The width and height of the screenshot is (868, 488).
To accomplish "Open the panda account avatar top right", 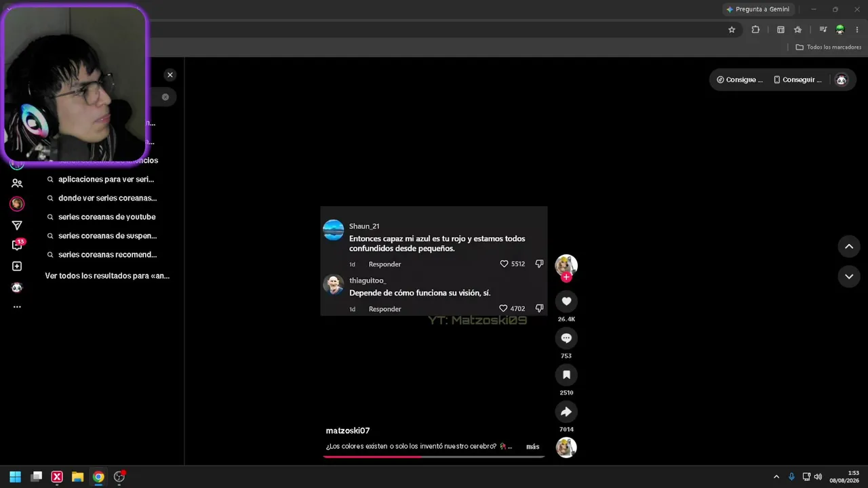I will tap(842, 80).
